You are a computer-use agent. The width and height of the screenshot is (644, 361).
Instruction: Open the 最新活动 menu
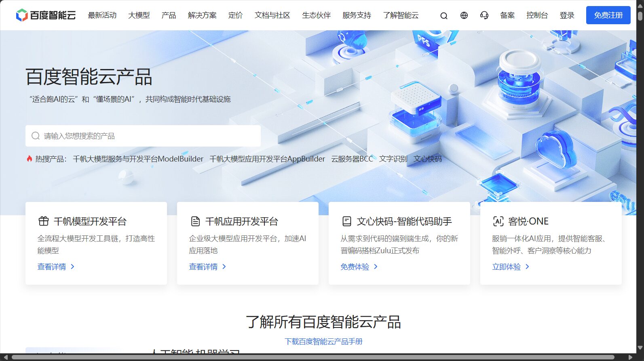(102, 15)
